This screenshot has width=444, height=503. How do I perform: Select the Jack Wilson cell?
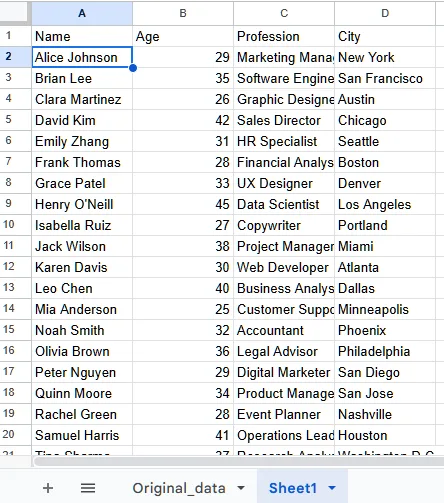coord(82,246)
